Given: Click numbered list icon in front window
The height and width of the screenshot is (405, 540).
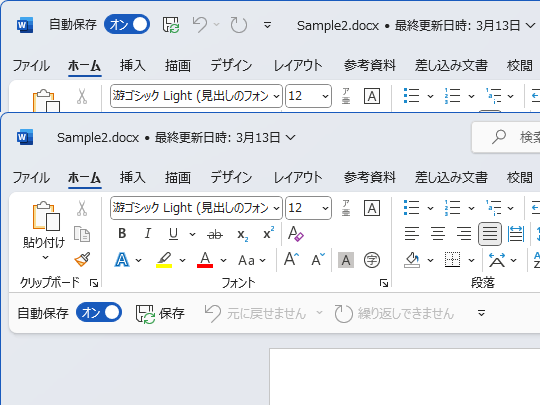Looking at the screenshot, I should tap(452, 209).
